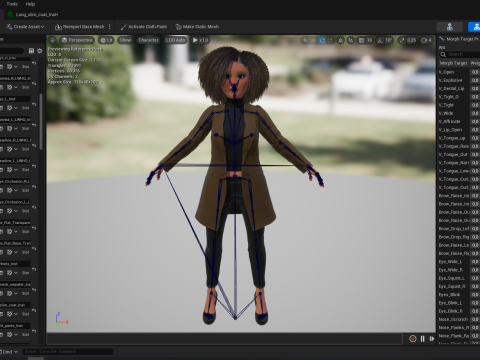Open camera speed setting 4
The image size is (480, 360).
coord(426,40)
